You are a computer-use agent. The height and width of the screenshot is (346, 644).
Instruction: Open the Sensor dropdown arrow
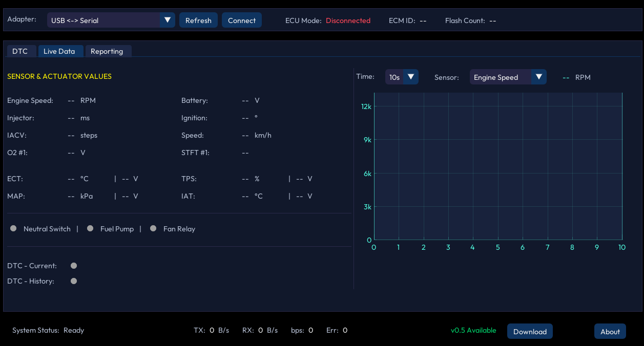tap(538, 77)
